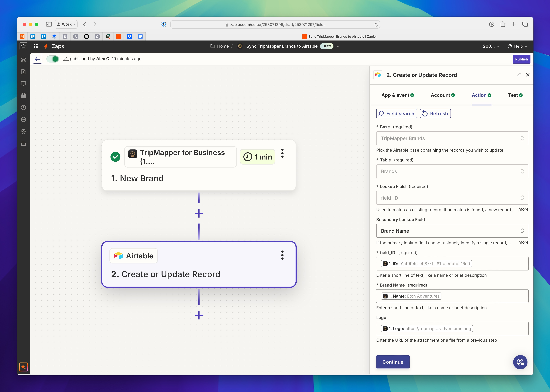550x392 pixels.
Task: Open the apps grid icon beside Zaps
Action: pos(36,46)
